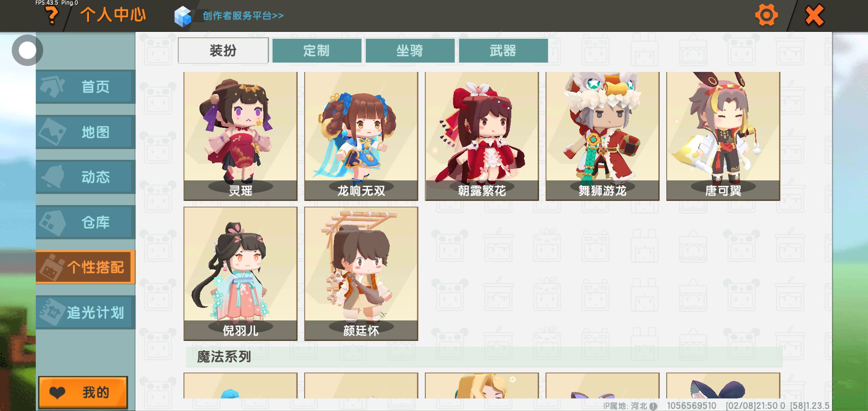Open the 地图 sidebar section

click(86, 132)
